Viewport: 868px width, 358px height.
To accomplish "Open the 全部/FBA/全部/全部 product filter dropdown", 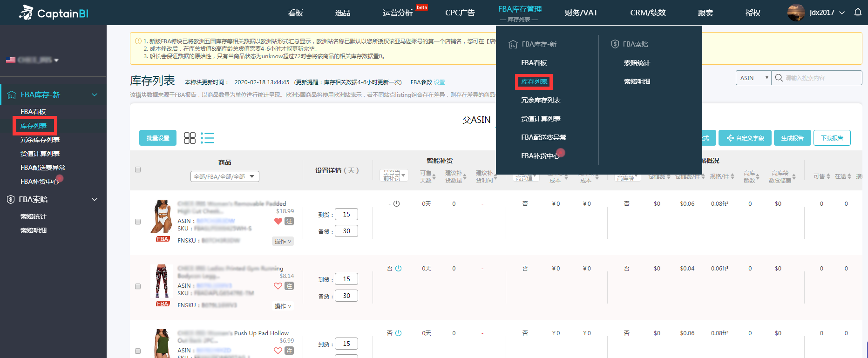I will [224, 176].
